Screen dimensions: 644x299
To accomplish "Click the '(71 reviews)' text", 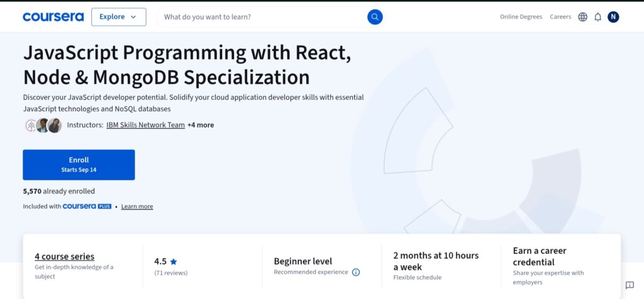I will tap(171, 273).
